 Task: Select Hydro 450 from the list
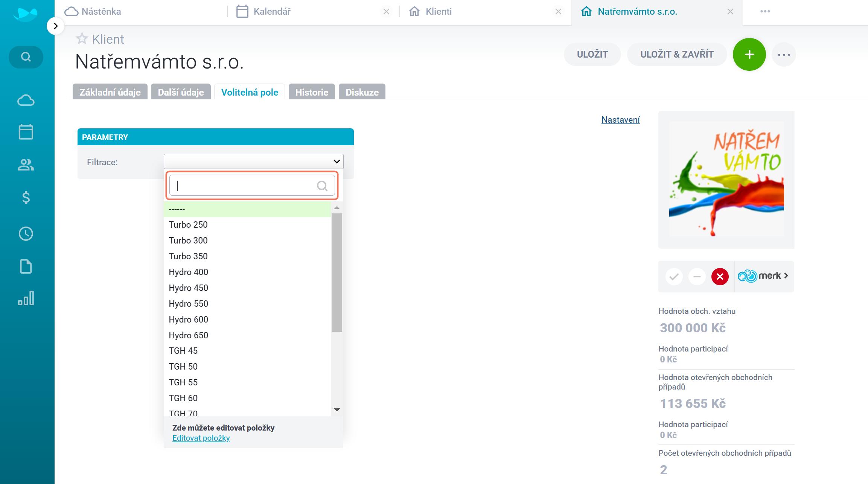pyautogui.click(x=247, y=288)
